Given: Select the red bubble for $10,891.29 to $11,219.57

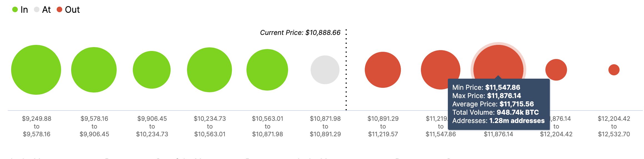Looking at the screenshot, I should coord(383,70).
